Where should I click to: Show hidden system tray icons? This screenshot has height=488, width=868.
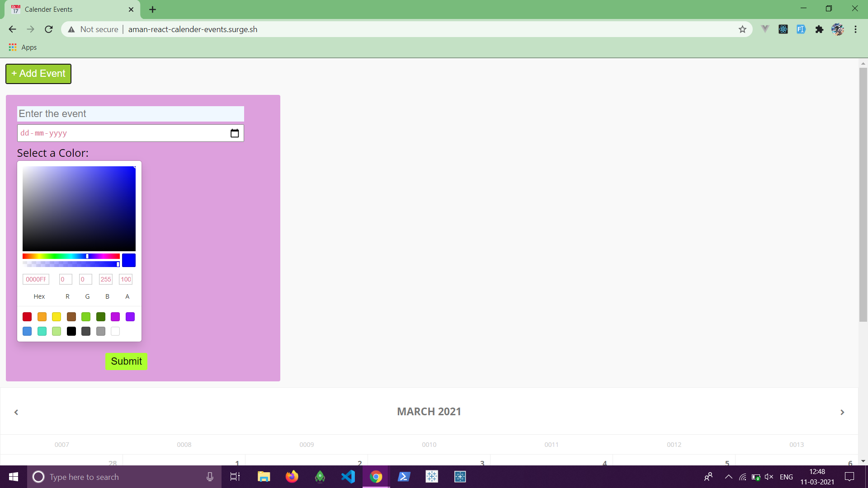point(728,477)
